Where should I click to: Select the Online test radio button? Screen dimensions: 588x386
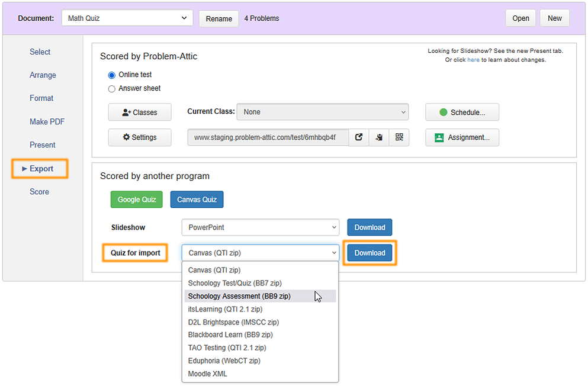[x=112, y=75]
